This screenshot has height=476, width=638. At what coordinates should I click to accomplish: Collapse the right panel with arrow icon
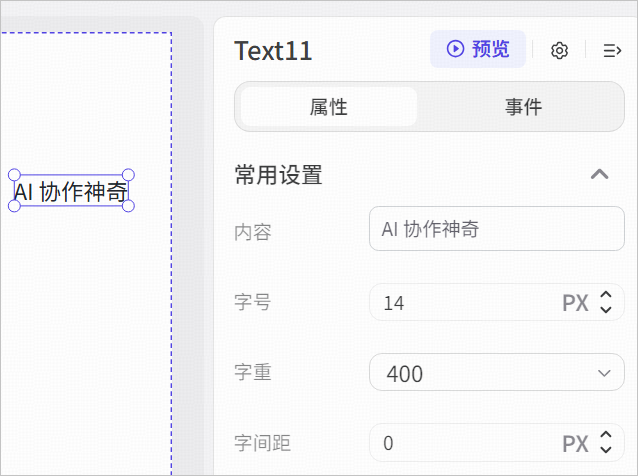(x=612, y=50)
